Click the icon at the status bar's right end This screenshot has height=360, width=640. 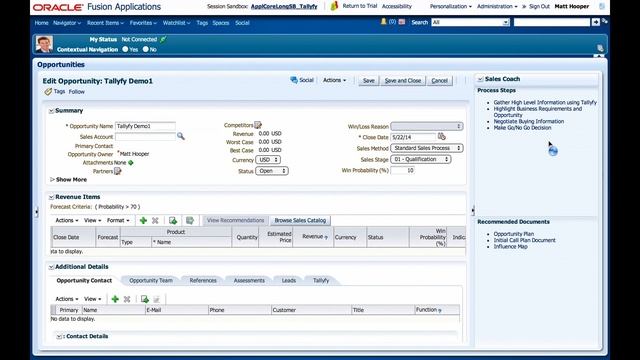click(600, 48)
